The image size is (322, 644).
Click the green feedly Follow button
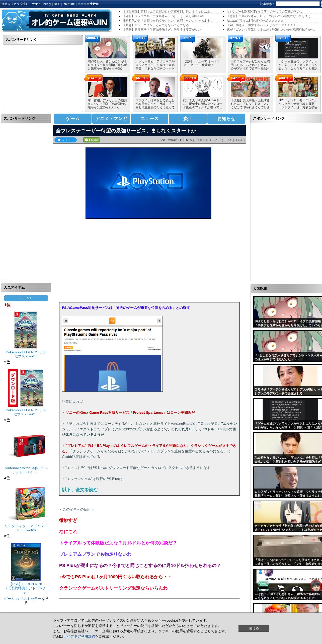92,140
